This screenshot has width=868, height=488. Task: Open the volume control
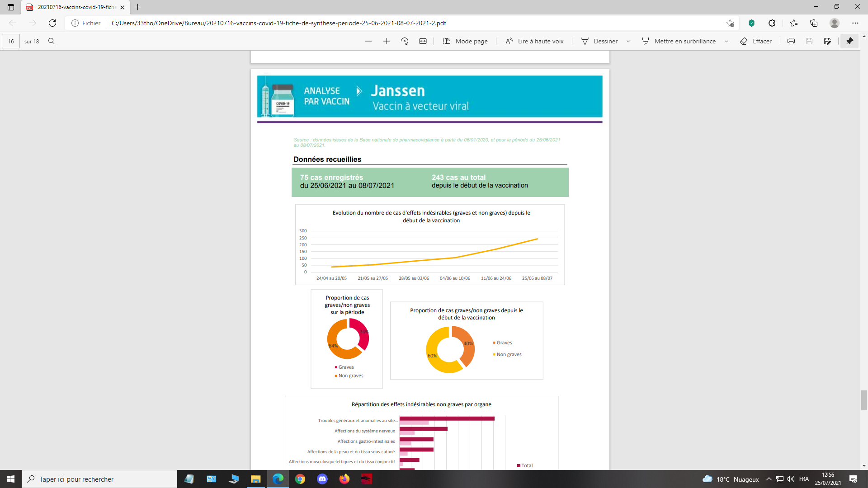(791, 479)
